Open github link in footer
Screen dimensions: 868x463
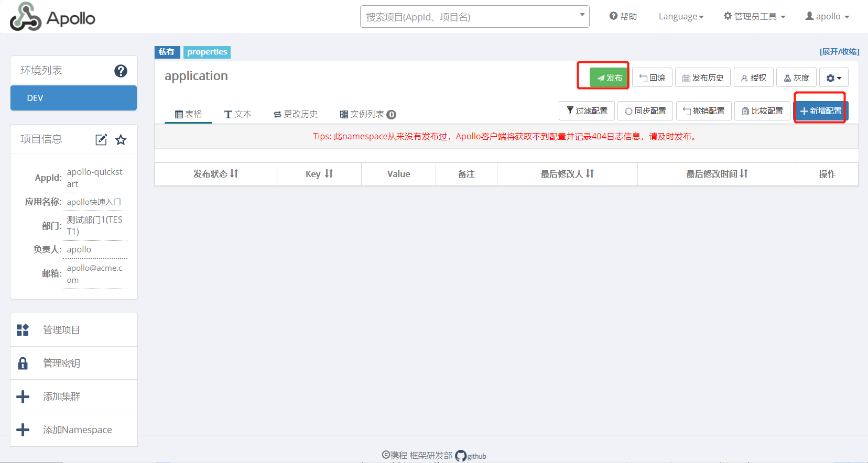click(471, 456)
